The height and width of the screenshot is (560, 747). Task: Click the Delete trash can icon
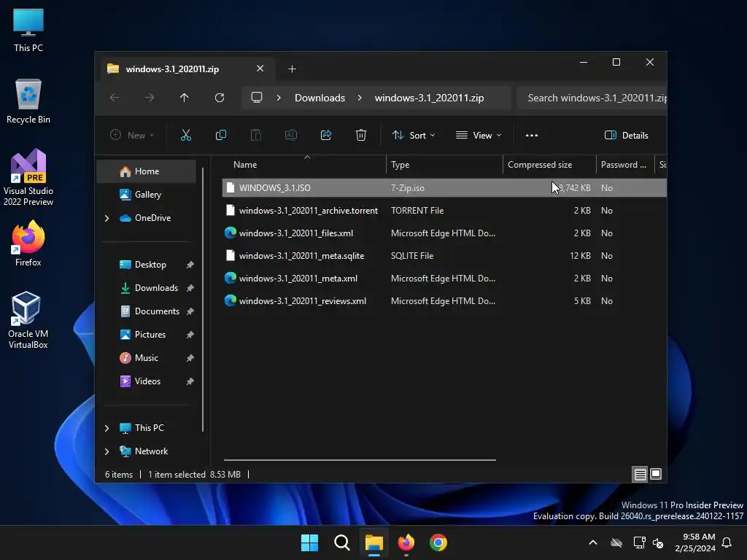tap(361, 135)
